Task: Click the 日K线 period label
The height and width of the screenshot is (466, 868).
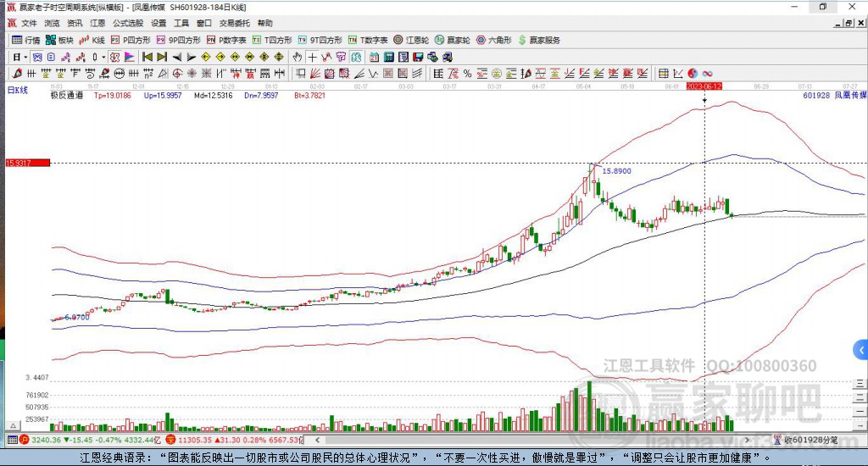Action: [18, 87]
